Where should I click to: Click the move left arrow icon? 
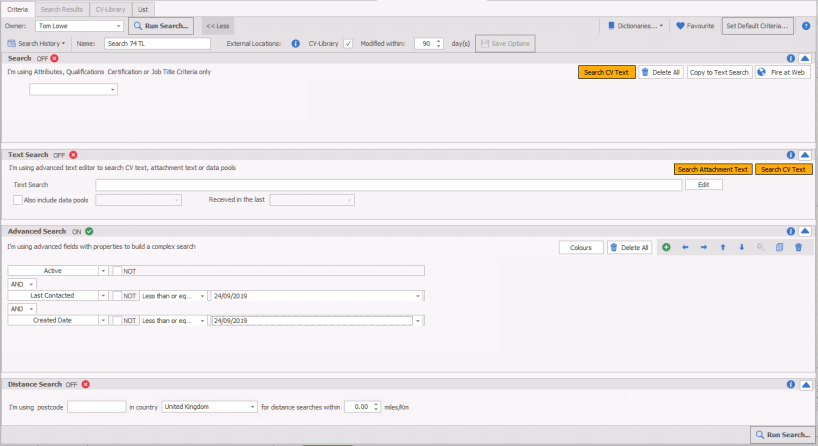click(x=685, y=247)
